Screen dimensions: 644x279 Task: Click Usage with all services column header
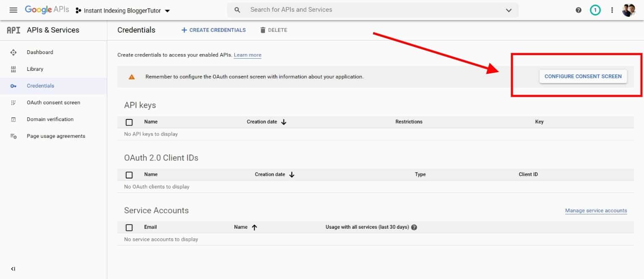pos(367,227)
